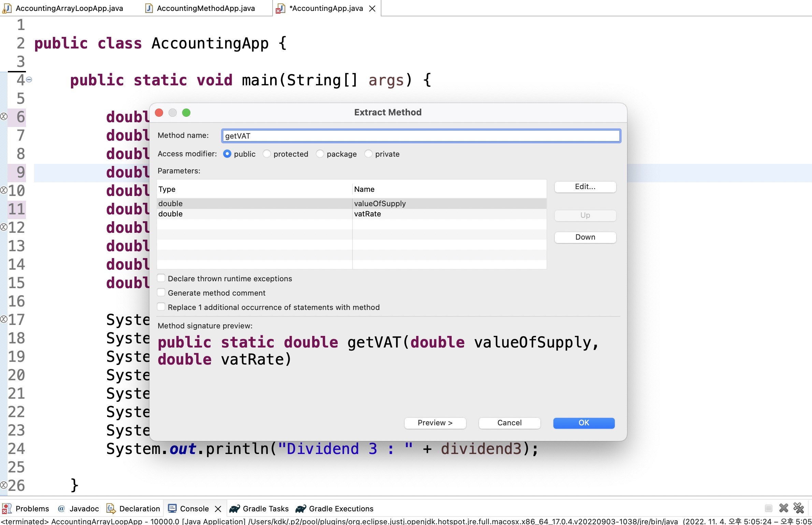Click the Method name text field

coord(421,136)
